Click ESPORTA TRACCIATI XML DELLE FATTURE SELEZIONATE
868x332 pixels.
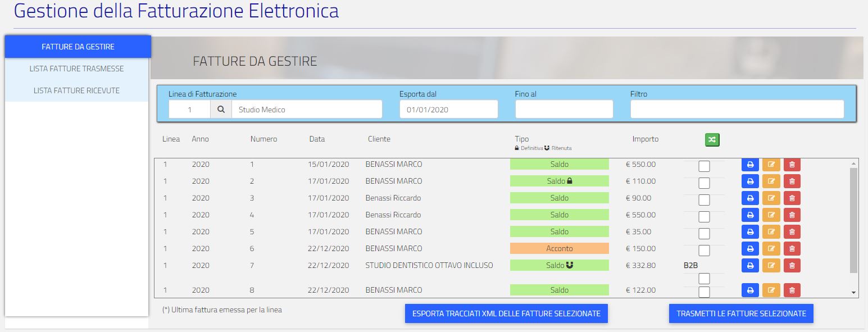point(505,313)
